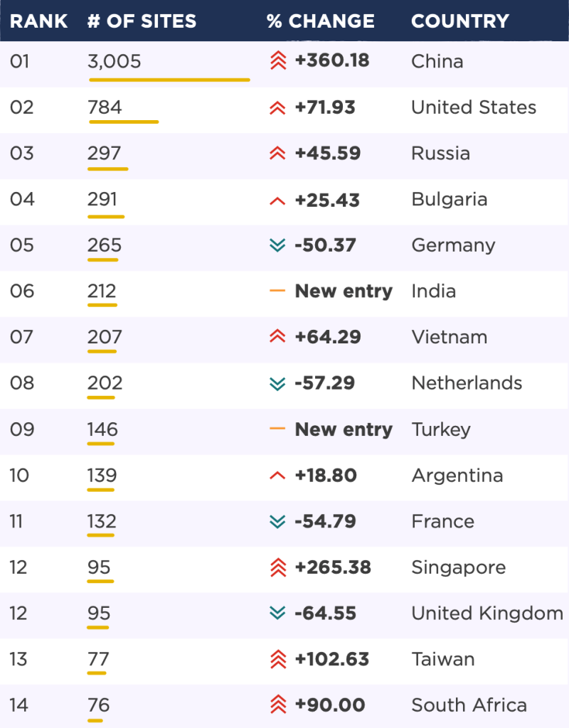569x728 pixels.
Task: Click the yellow bar under 784
Action: 124,122
